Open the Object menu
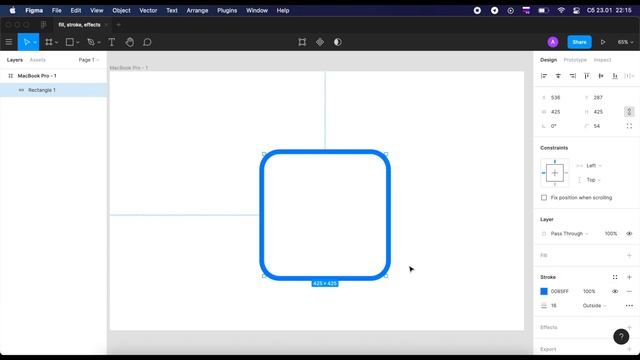 tap(121, 11)
